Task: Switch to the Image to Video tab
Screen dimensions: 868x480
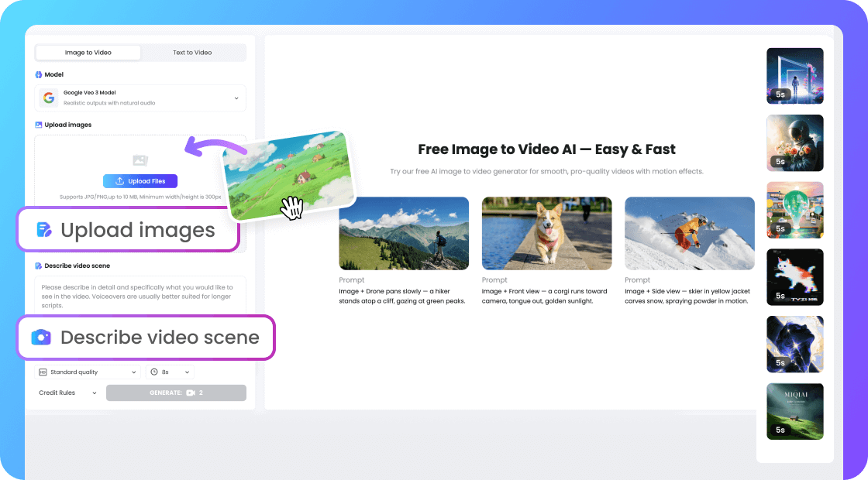Action: point(88,53)
